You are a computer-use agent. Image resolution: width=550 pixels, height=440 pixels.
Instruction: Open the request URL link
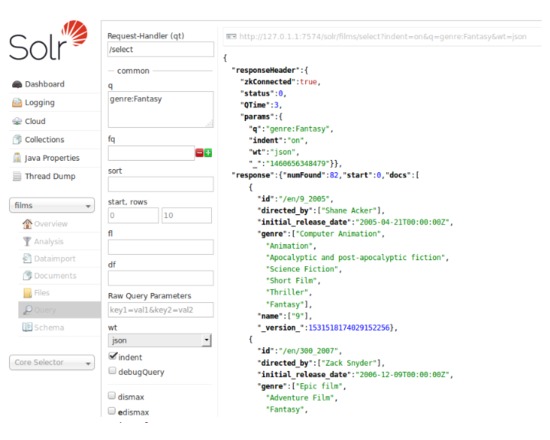pyautogui.click(x=383, y=36)
